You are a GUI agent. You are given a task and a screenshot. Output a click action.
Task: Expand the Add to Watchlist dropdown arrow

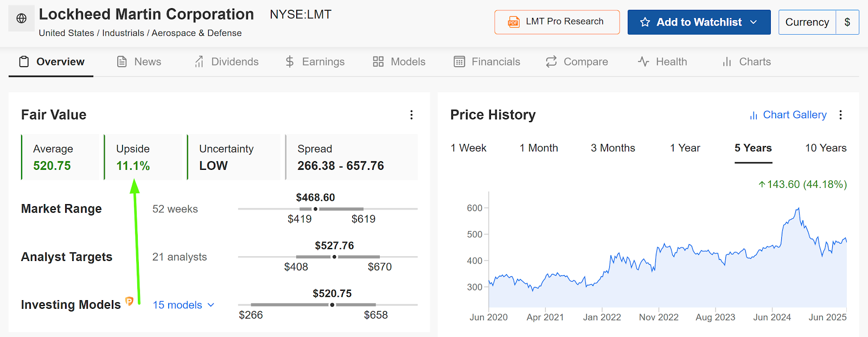pos(754,22)
